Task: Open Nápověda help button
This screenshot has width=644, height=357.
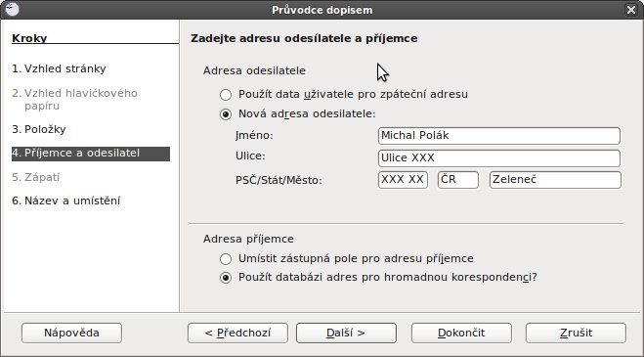Action: tap(72, 333)
